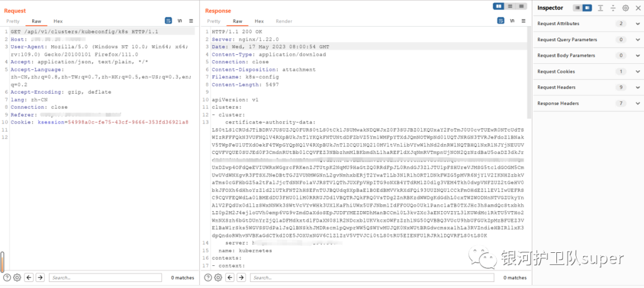Close the Inspector panel
The height and width of the screenshot is (288, 644).
(x=638, y=8)
